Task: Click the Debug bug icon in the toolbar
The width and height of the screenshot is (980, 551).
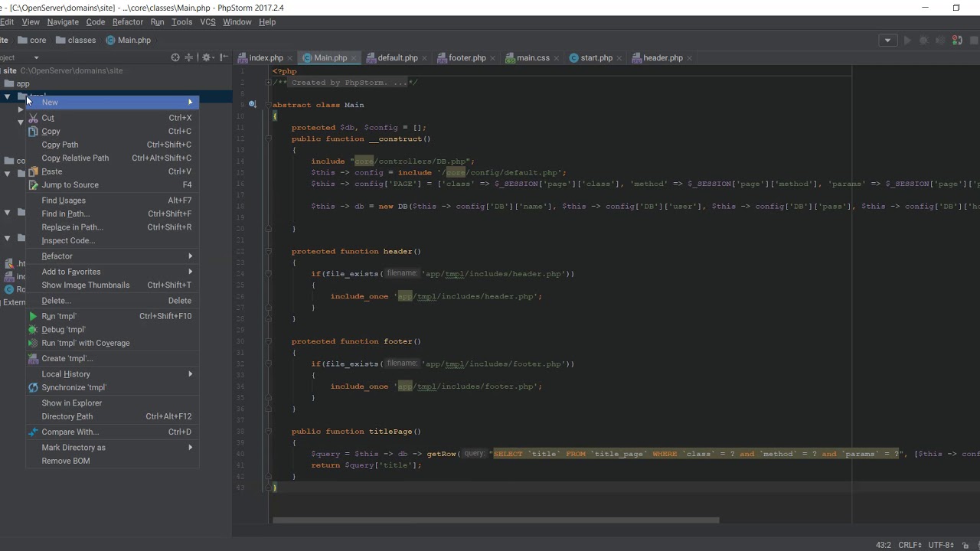Action: 923,41
